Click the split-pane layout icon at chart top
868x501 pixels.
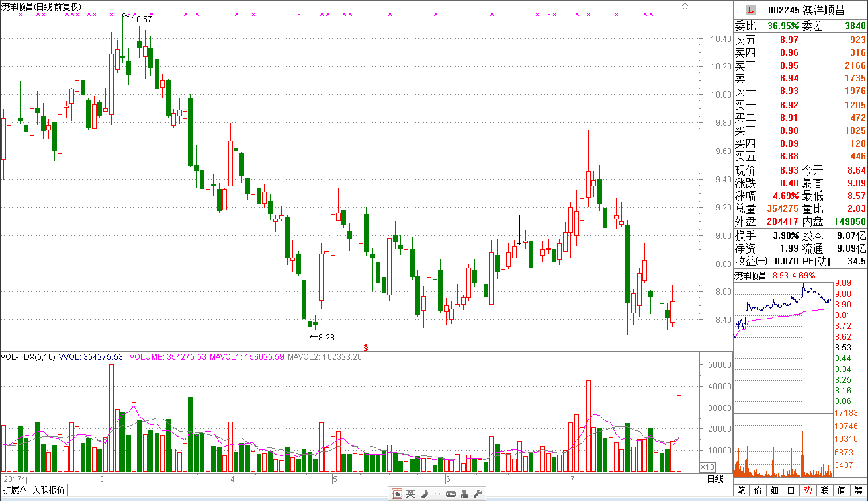coord(694,5)
